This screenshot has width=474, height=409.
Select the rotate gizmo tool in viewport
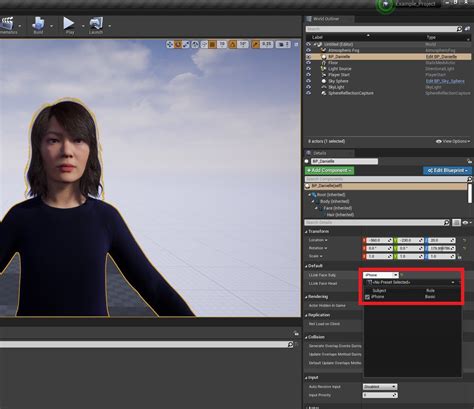(178, 44)
